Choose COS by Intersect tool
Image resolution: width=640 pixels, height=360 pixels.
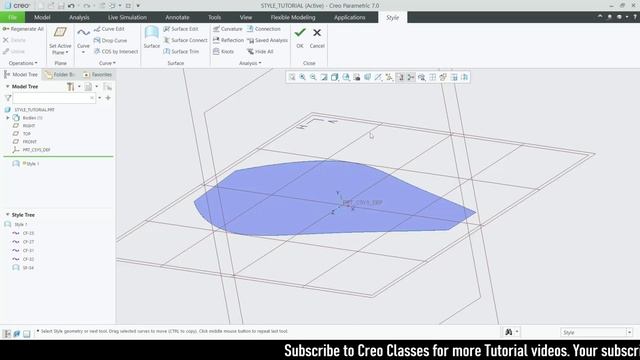(116, 51)
